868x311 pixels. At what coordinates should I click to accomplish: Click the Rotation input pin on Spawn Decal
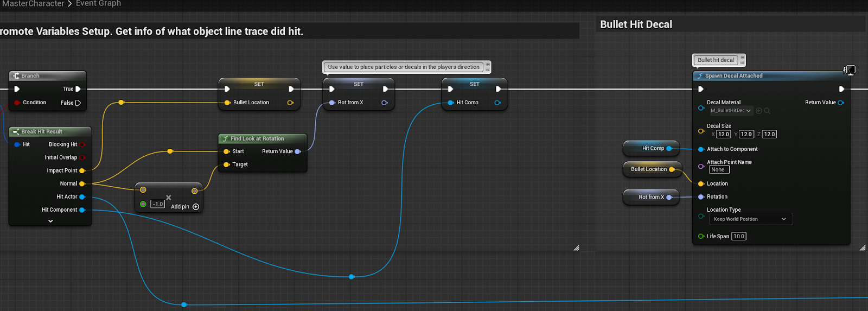click(701, 197)
